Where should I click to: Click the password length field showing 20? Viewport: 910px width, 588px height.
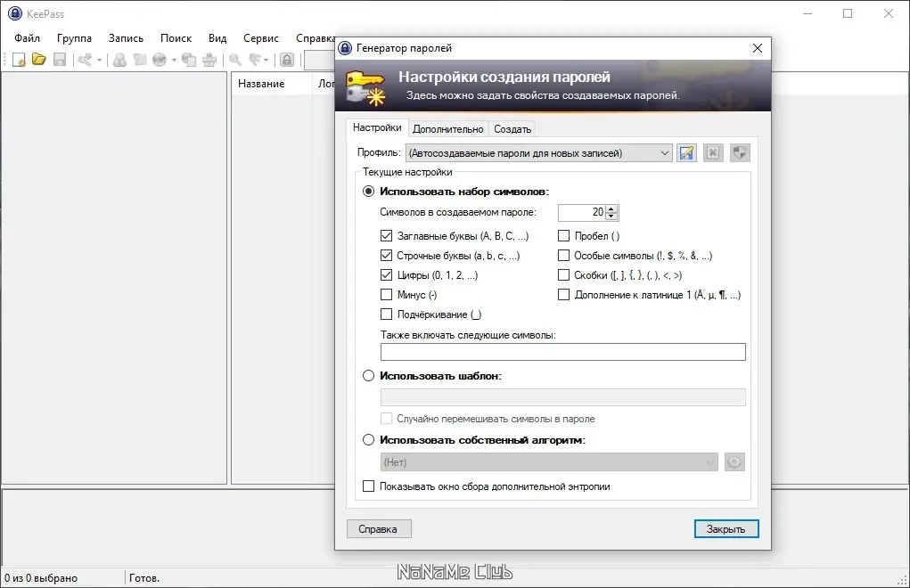tap(581, 213)
